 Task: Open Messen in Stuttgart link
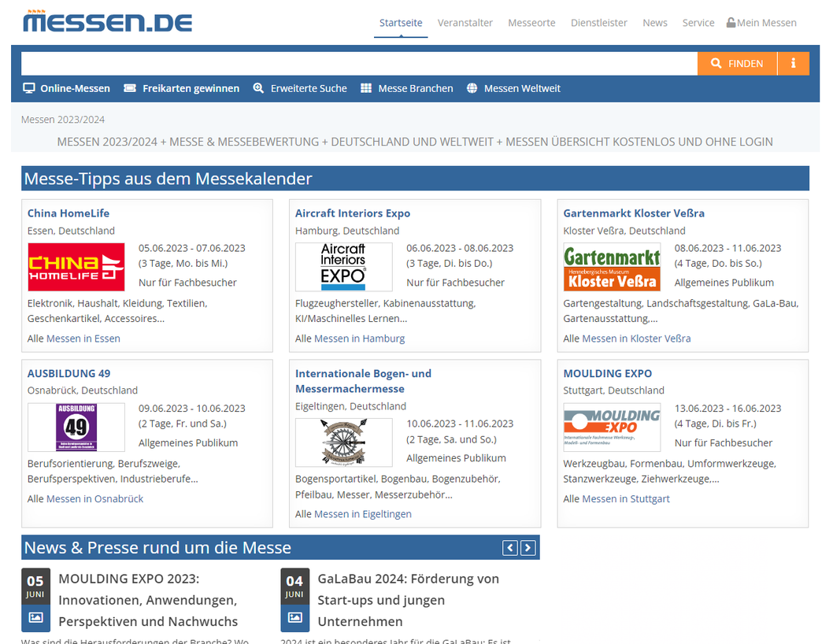tap(626, 499)
